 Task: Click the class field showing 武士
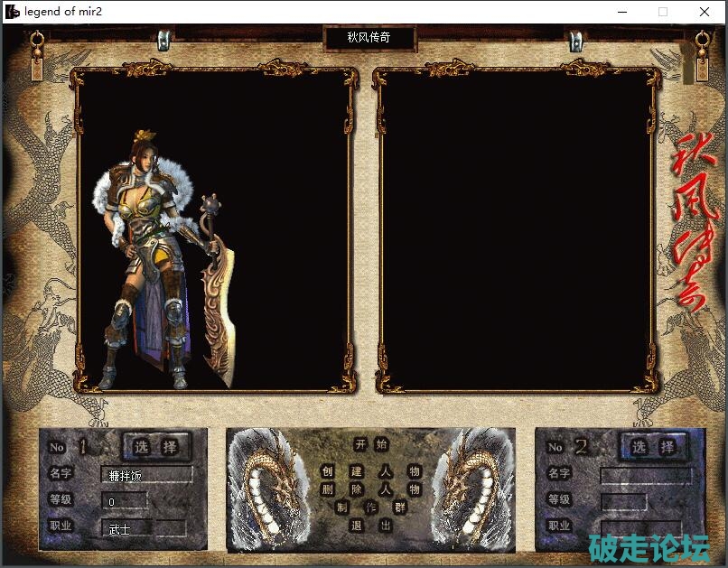[145, 529]
